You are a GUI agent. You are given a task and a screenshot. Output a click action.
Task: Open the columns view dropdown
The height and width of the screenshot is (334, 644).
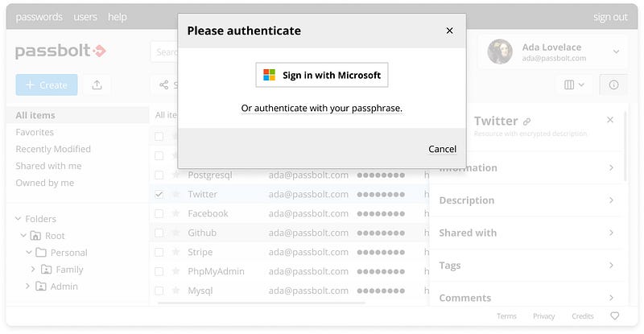[x=574, y=85]
